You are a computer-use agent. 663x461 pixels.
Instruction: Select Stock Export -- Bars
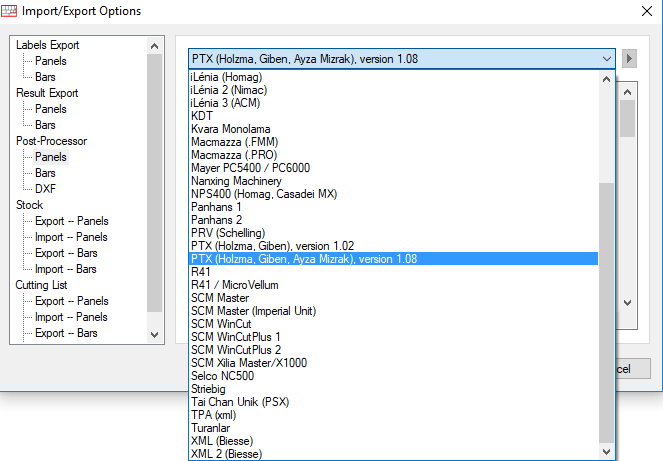(x=66, y=253)
